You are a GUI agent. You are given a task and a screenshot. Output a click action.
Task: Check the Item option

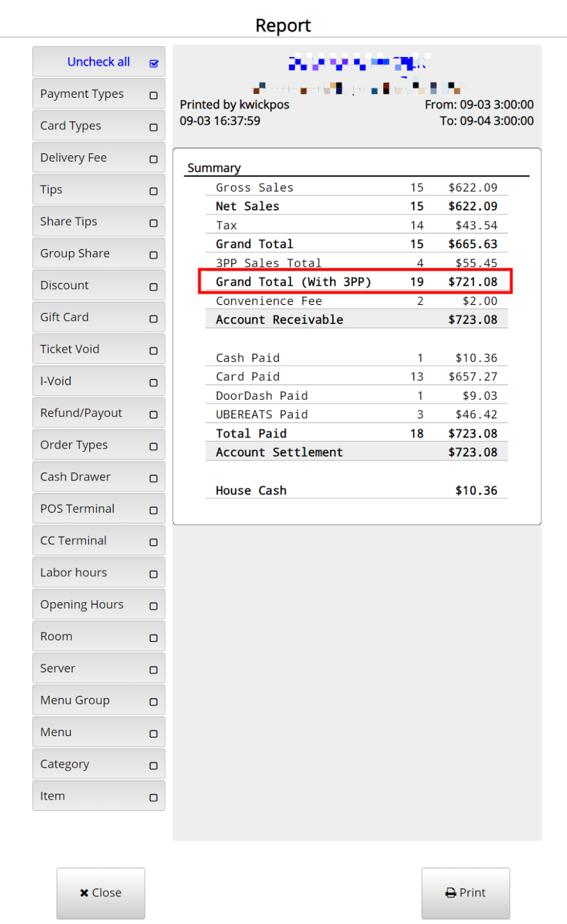[x=153, y=798]
